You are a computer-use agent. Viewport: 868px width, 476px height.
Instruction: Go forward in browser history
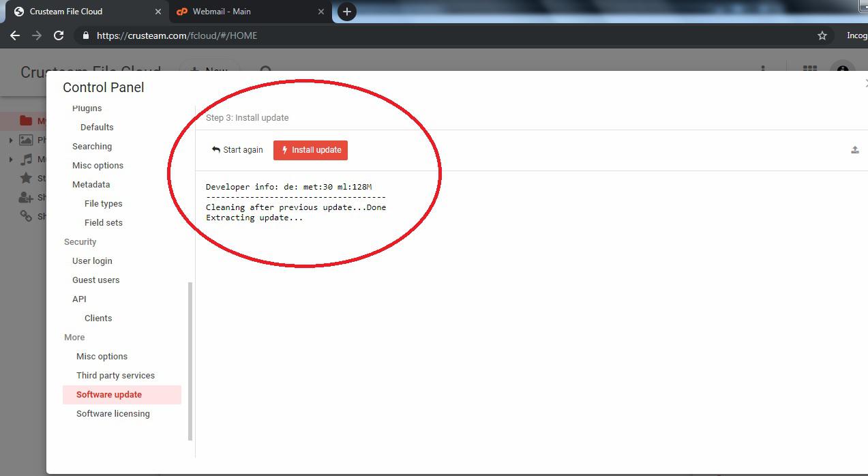click(x=37, y=35)
